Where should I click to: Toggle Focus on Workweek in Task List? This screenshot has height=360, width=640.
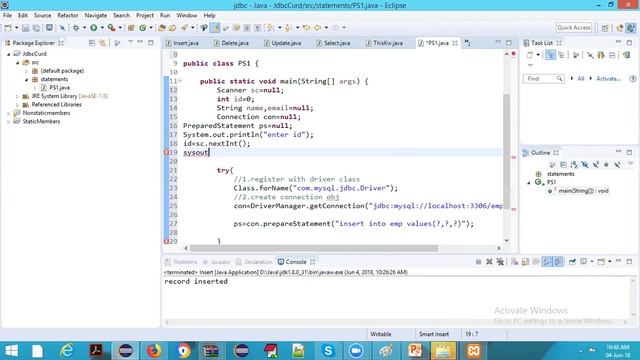coord(576,55)
